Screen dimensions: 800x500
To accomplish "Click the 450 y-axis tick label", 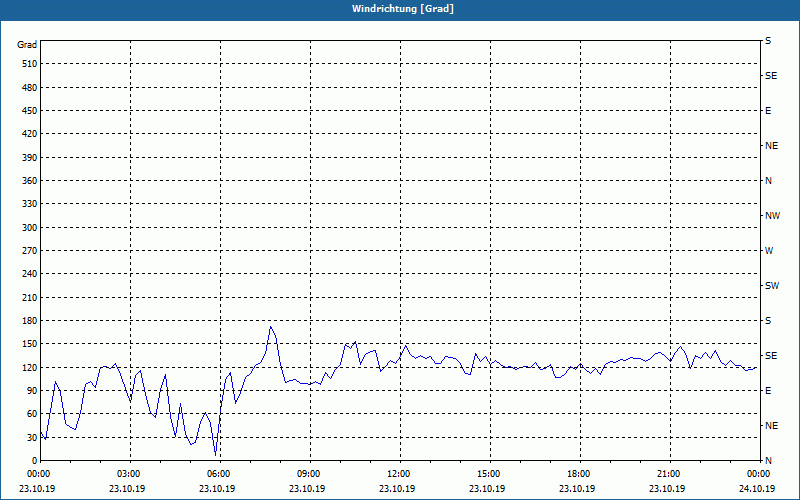I will click(30, 111).
